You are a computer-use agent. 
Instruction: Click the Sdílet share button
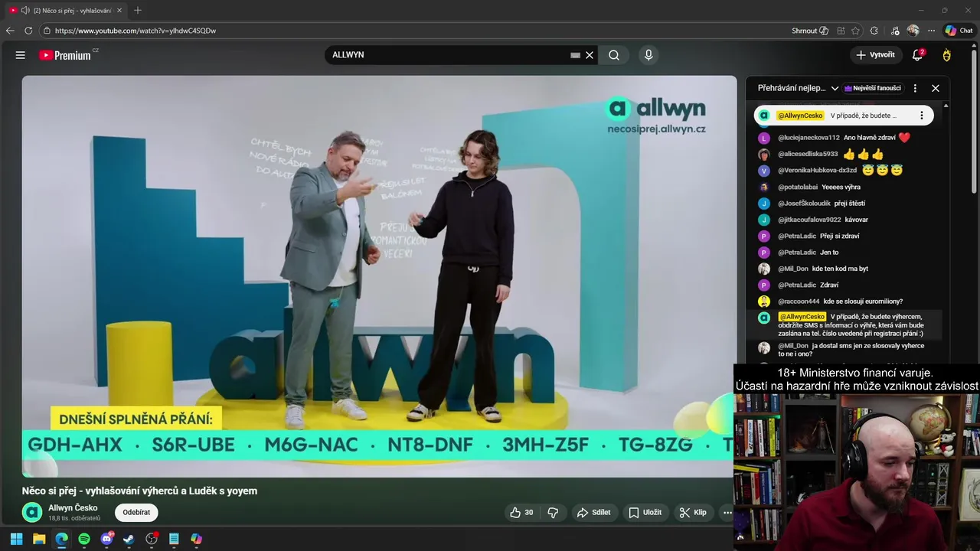click(x=593, y=513)
